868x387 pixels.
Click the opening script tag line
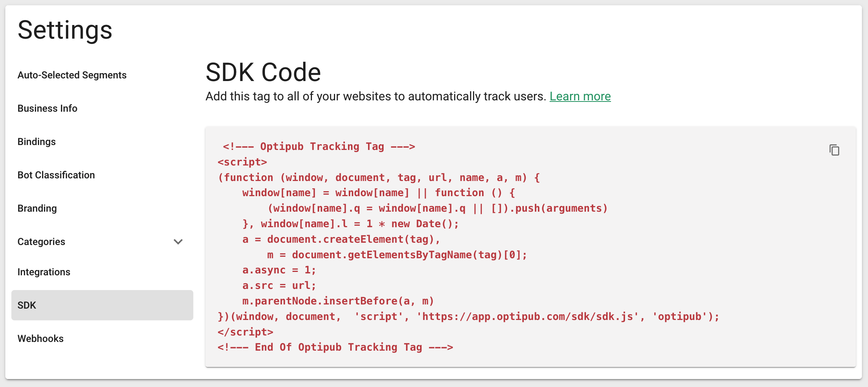tap(243, 162)
